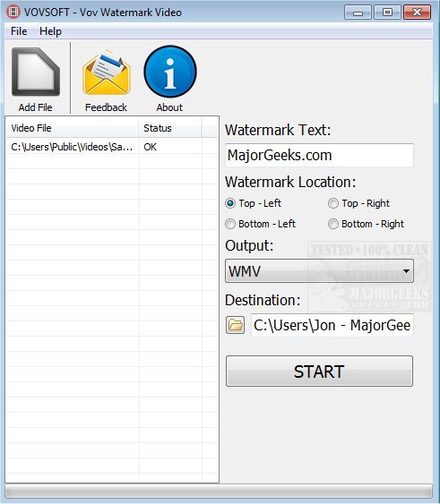This screenshot has width=440, height=504.
Task: Maximize the Vov Watermark Video window
Action: tap(387, 13)
